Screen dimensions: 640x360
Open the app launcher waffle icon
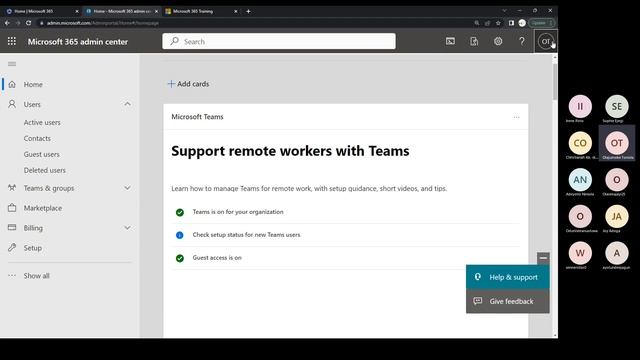tap(12, 41)
